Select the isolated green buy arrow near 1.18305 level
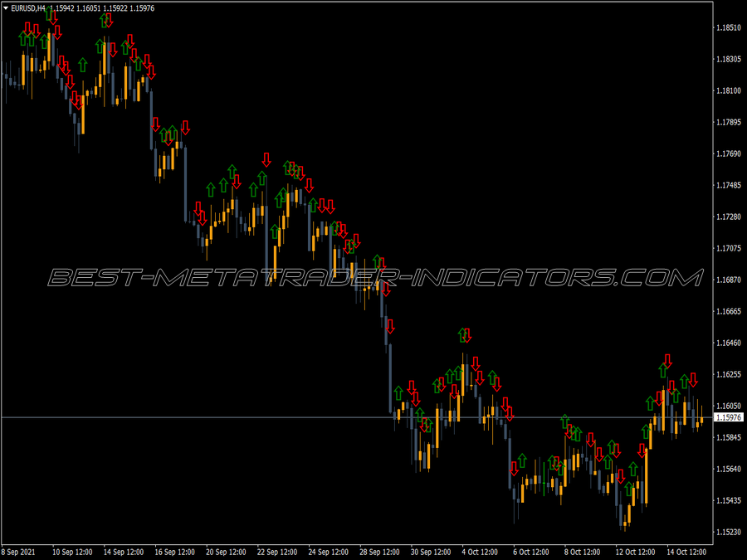Viewport: 747px width, 560px height. point(83,65)
